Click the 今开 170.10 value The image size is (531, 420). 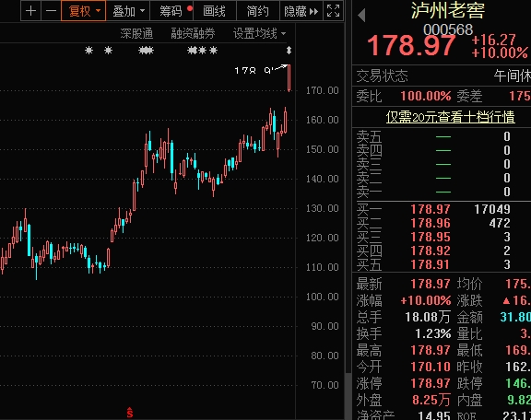431,367
